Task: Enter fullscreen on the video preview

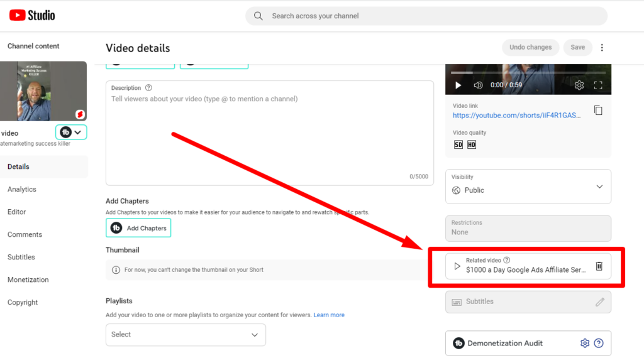Action: [598, 85]
